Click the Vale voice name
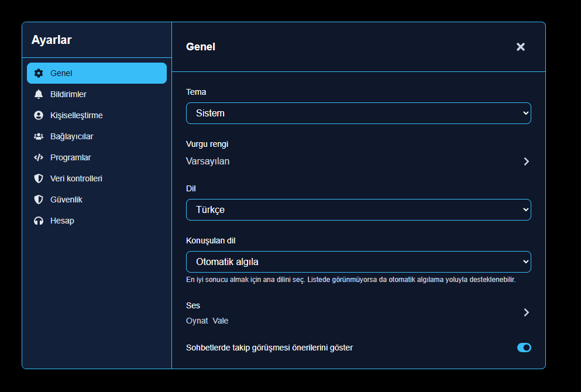This screenshot has width=581, height=392. click(x=221, y=321)
